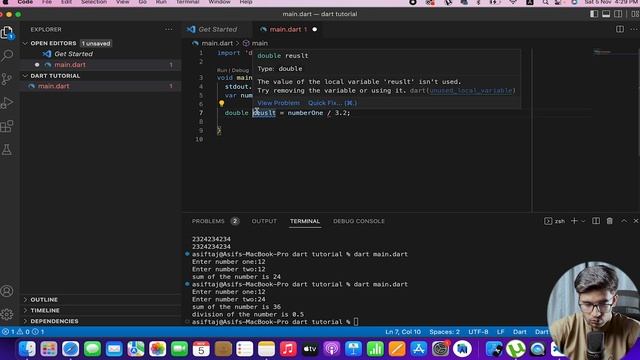Select the Terminal panel tab
Image resolution: width=640 pixels, height=360 pixels.
coord(305,221)
